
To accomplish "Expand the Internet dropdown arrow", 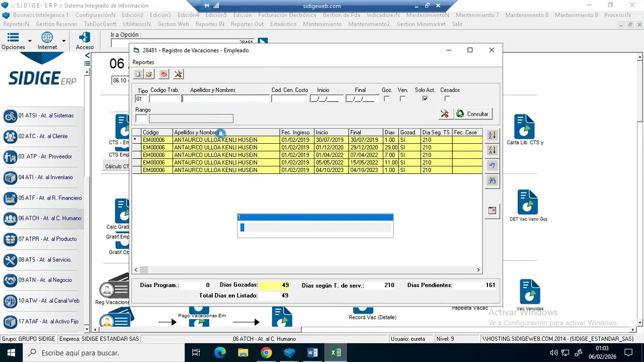I will pyautogui.click(x=63, y=41).
